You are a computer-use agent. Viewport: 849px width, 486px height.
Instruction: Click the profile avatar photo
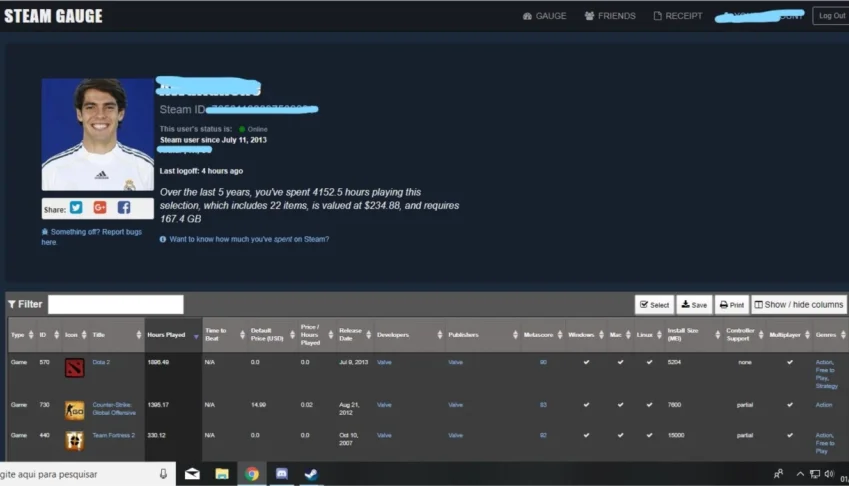(97, 134)
